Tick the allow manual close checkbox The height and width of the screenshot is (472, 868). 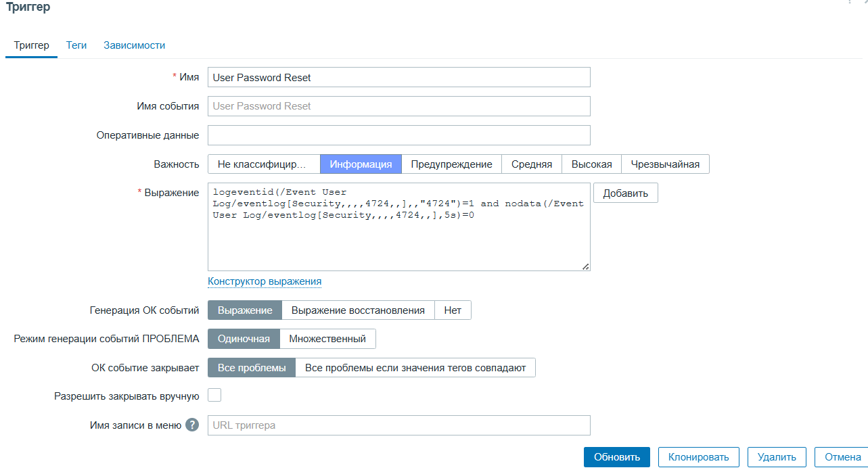tap(214, 396)
